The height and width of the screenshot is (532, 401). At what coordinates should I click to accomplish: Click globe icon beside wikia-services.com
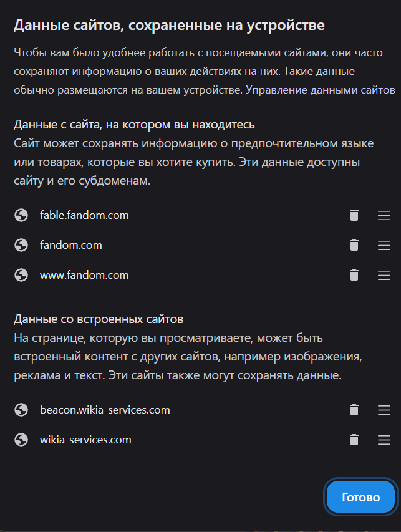[21, 440]
